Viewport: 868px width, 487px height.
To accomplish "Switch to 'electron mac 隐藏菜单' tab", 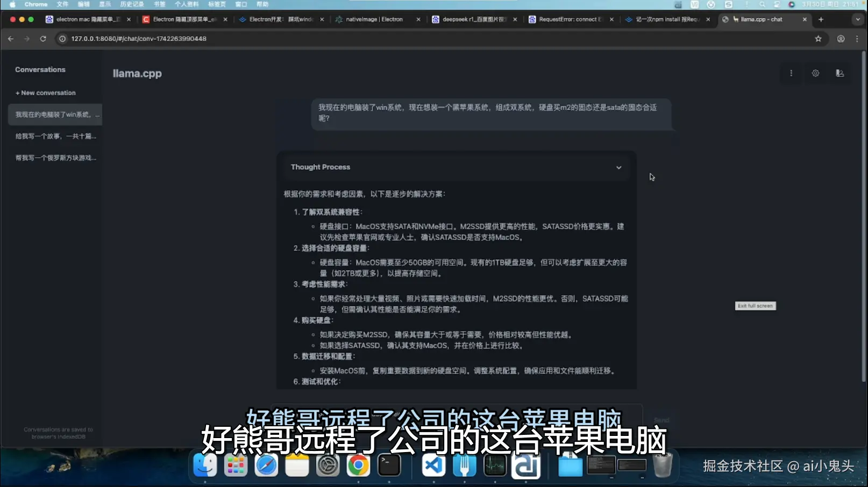I will [88, 19].
